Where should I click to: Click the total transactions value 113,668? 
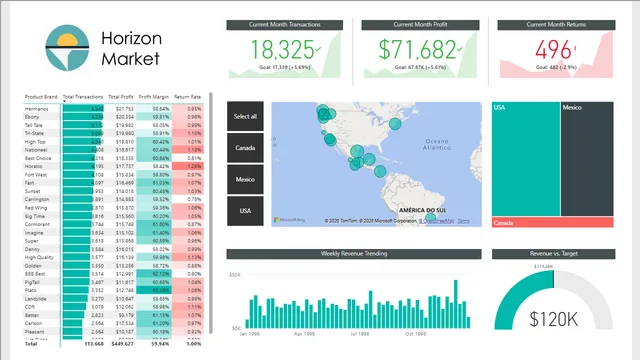(93, 344)
